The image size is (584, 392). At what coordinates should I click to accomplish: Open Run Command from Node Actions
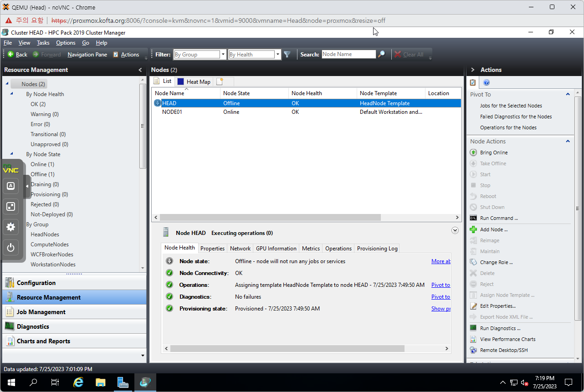click(x=498, y=218)
